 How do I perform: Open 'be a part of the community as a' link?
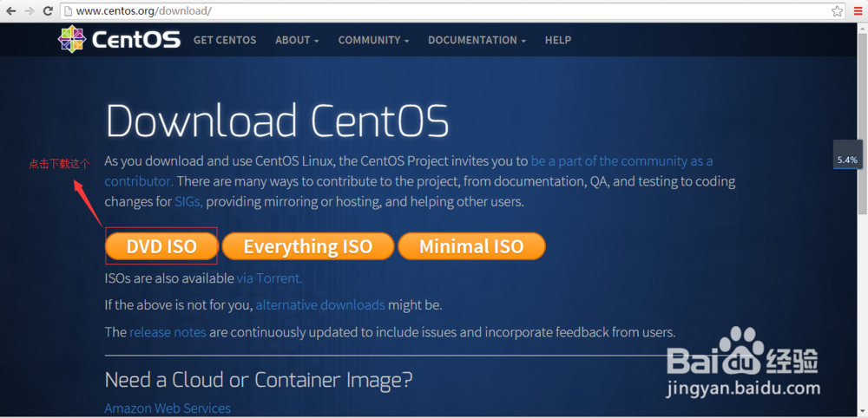[x=621, y=161]
